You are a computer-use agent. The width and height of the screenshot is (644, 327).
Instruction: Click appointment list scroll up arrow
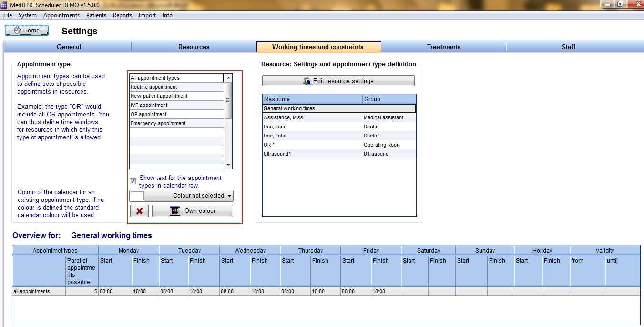coord(228,77)
